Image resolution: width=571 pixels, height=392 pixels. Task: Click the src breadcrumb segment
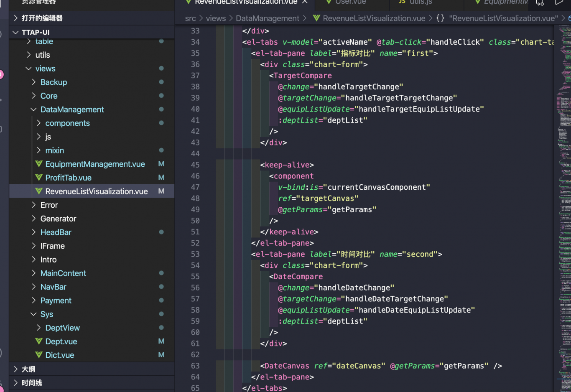[x=190, y=18]
